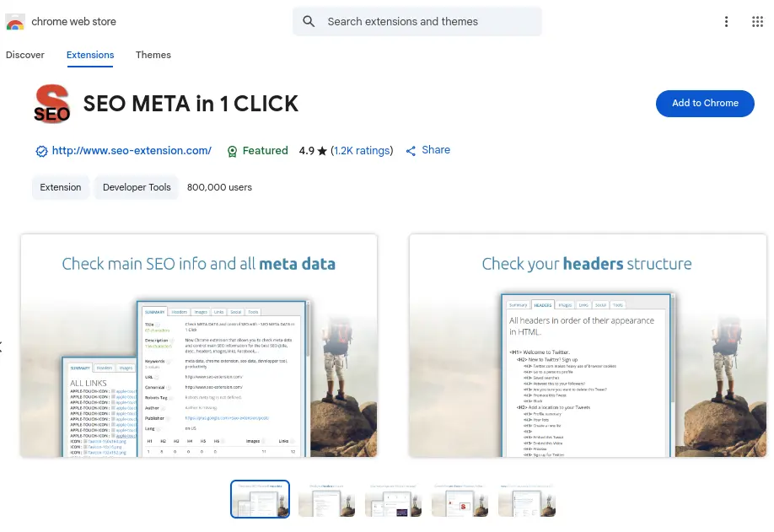The width and height of the screenshot is (774, 532).
Task: Select the Extensions tab
Action: 90,55
